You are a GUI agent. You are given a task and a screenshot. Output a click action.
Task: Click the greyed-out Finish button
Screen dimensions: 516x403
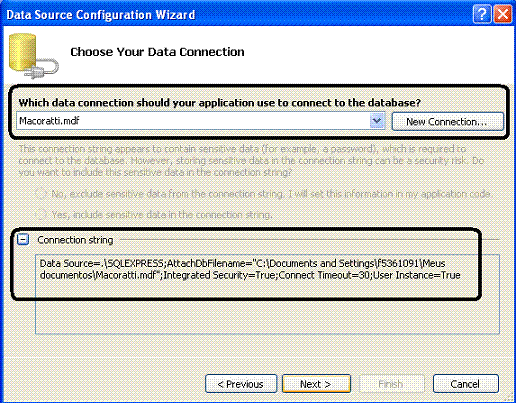[392, 384]
